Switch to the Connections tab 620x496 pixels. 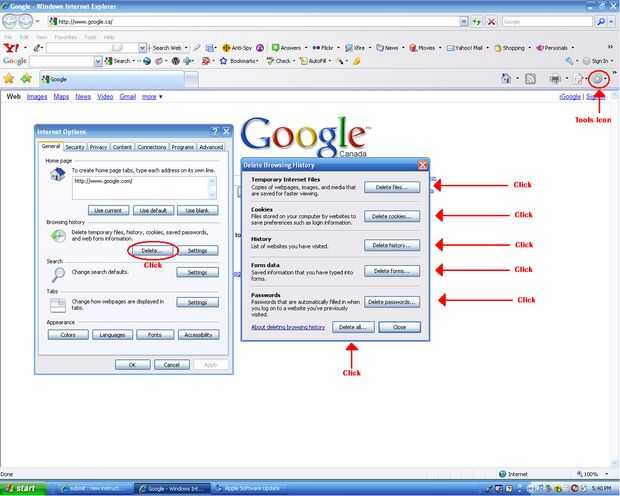152,147
